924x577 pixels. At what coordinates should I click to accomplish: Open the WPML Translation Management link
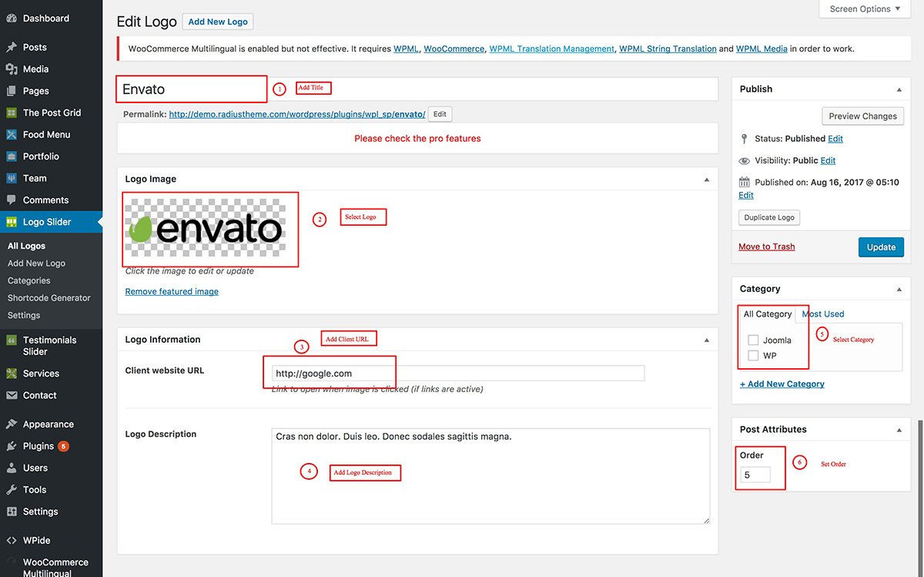[552, 49]
